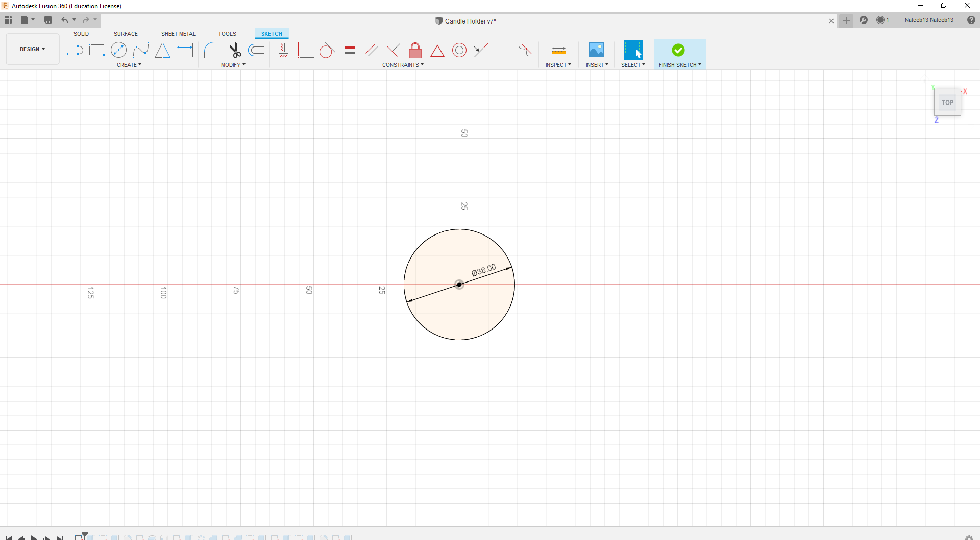Switch to the SOLID tab
Image resolution: width=980 pixels, height=540 pixels.
click(x=81, y=34)
